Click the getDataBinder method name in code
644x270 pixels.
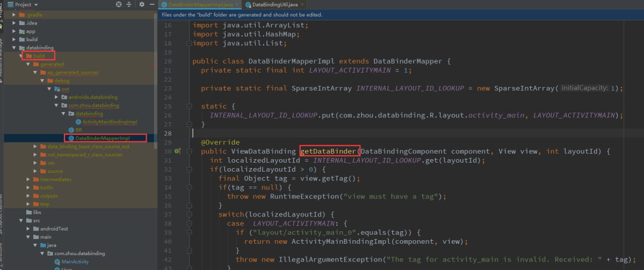328,151
